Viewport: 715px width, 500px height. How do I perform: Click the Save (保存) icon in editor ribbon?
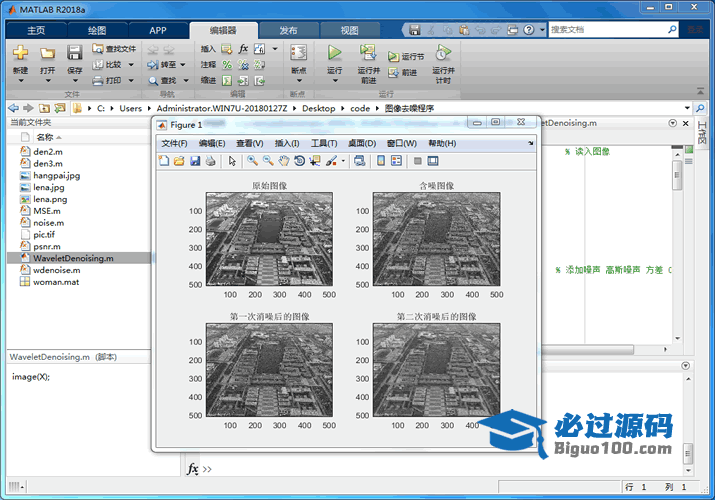(75, 53)
